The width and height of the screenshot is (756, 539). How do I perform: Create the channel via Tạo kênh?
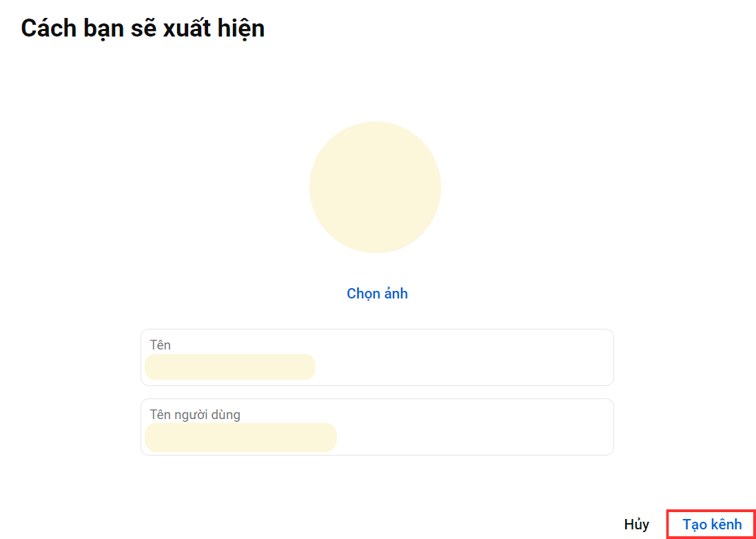point(712,525)
